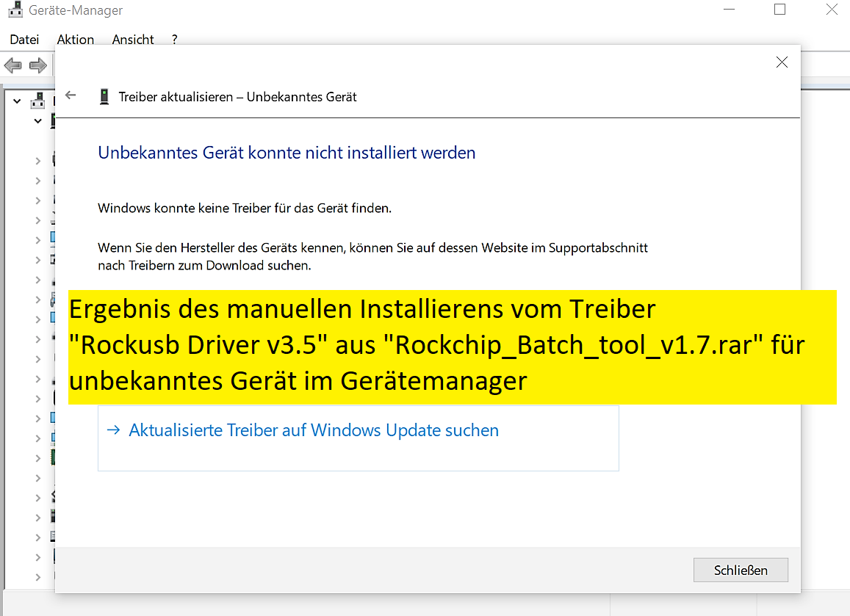Close the Geräte-Manager main window

coord(832,10)
